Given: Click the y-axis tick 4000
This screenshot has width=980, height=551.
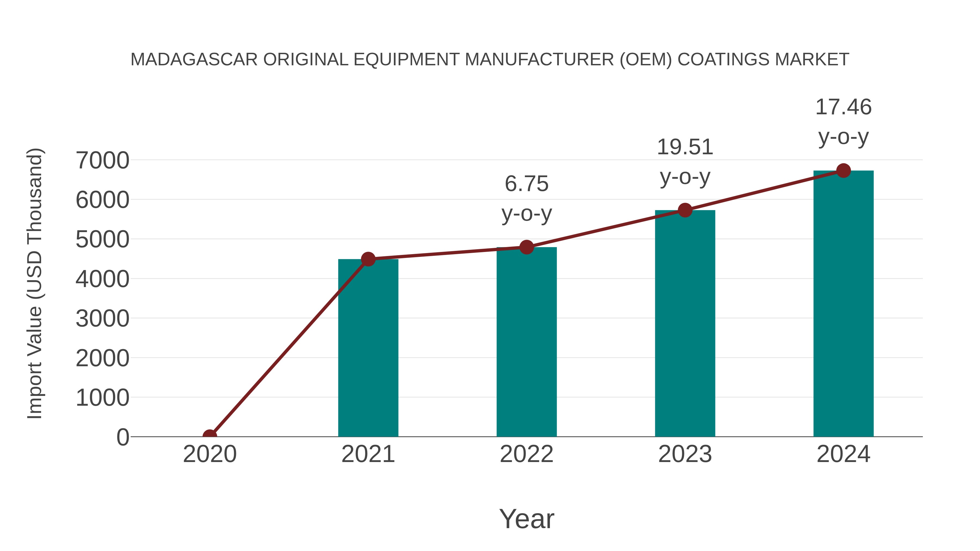Looking at the screenshot, I should coord(102,279).
